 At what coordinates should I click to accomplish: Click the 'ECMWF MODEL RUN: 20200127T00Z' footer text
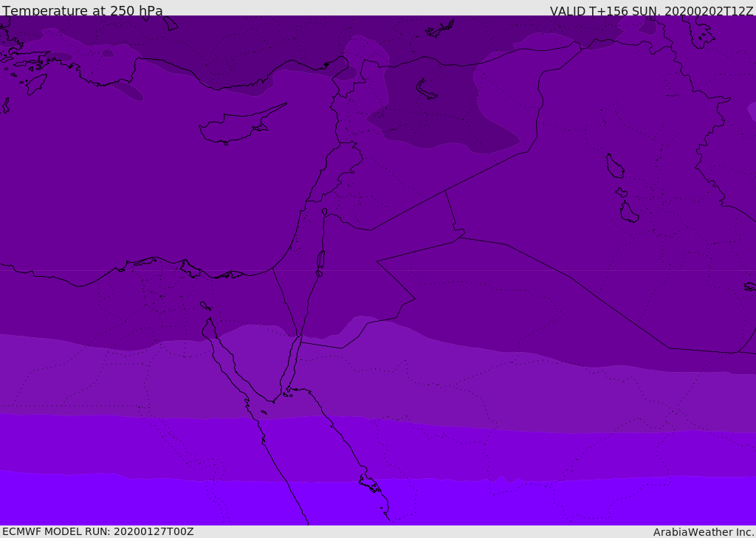coord(98,531)
